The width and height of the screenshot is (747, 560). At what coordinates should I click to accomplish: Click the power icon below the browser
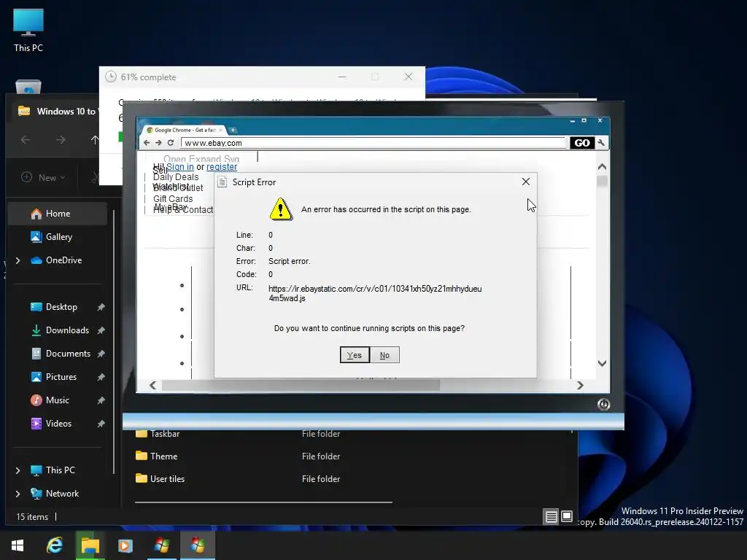click(x=603, y=404)
